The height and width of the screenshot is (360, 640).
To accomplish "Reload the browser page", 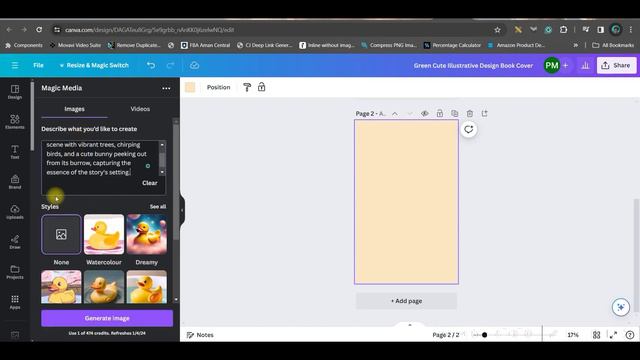I will tap(39, 29).
